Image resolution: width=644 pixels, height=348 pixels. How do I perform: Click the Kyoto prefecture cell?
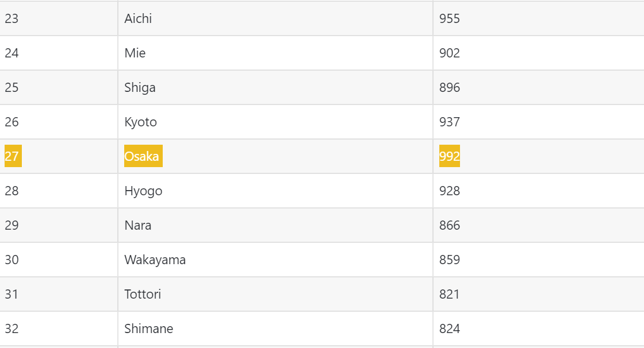coord(275,122)
